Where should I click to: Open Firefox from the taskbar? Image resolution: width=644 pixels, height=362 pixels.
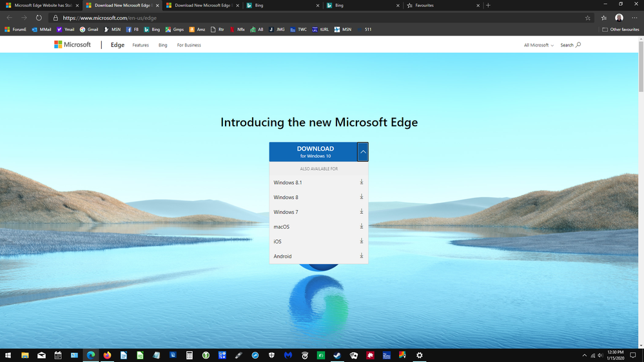(x=107, y=355)
